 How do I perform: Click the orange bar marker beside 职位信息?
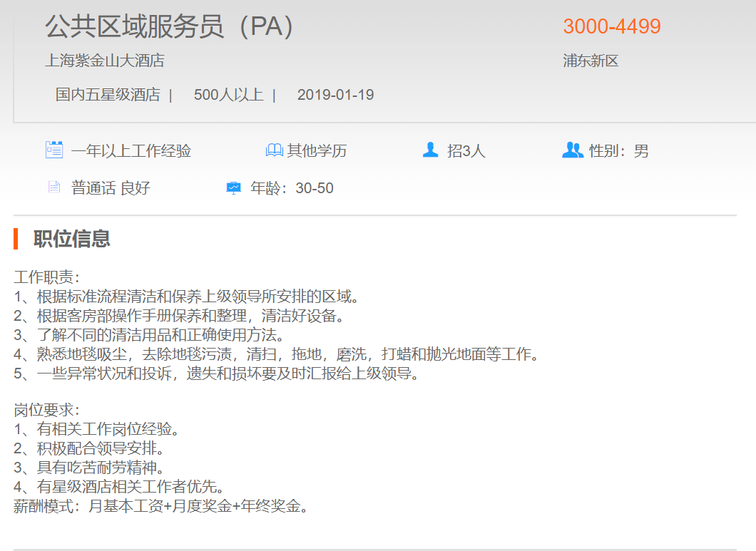(16, 239)
